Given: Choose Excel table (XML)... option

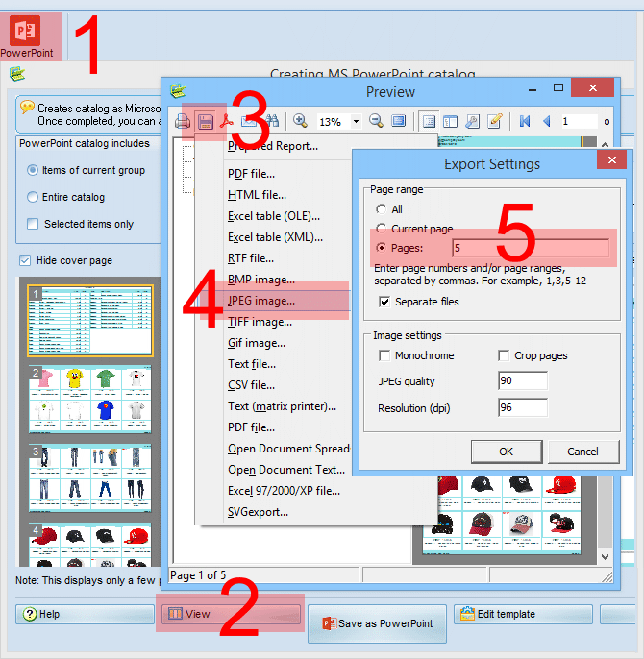Looking at the screenshot, I should pos(273,237).
